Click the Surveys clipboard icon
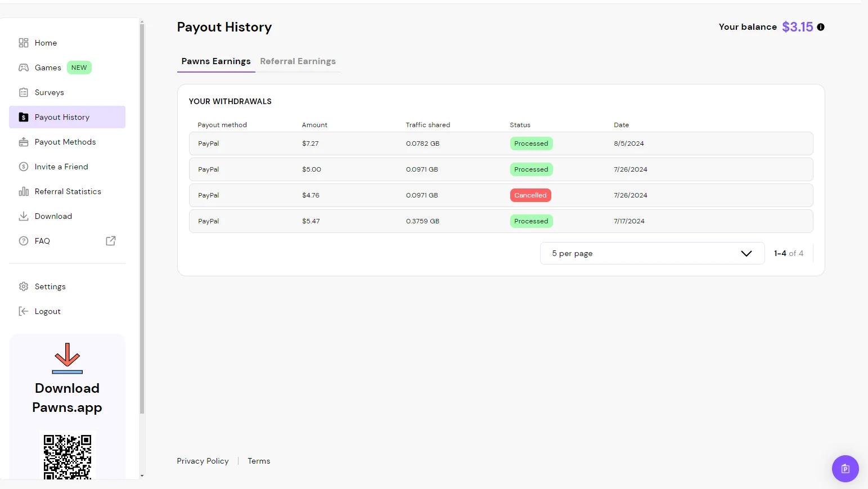 point(24,92)
